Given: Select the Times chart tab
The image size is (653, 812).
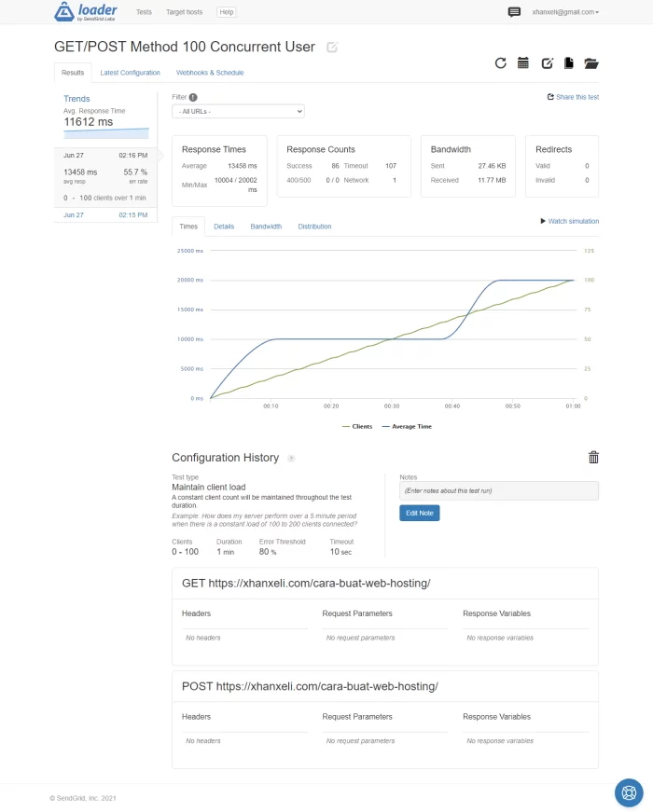Looking at the screenshot, I should pyautogui.click(x=188, y=227).
